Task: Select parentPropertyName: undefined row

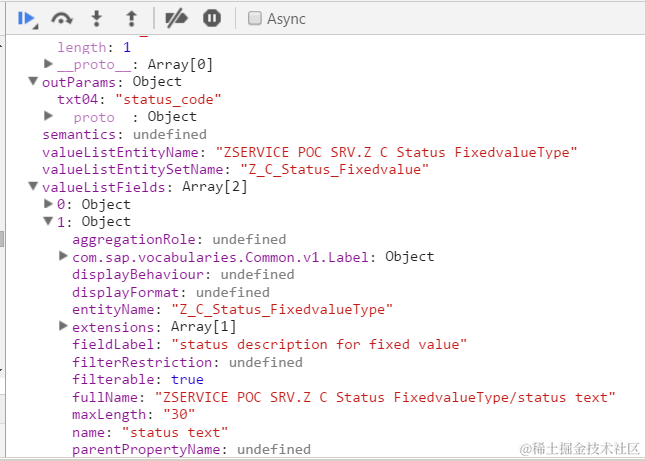Action: click(x=192, y=449)
